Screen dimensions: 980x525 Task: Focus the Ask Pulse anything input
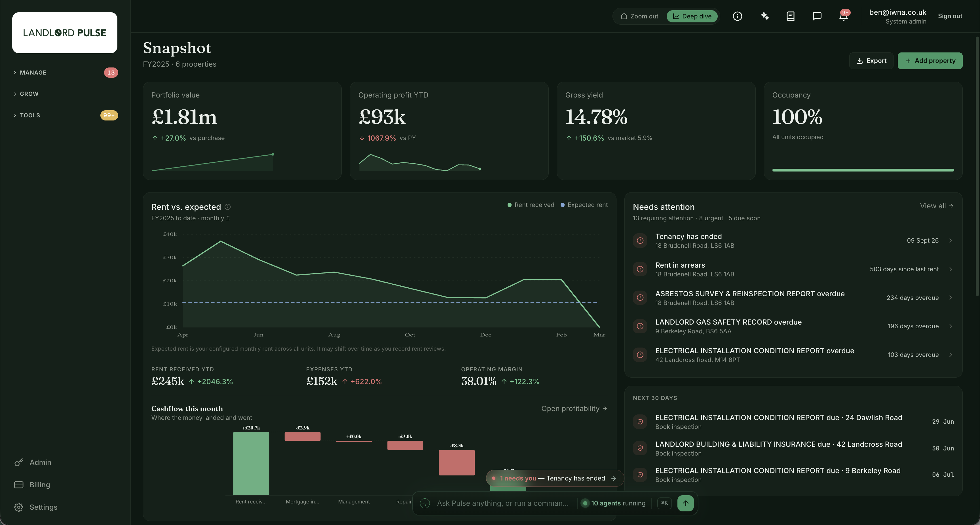click(x=502, y=503)
